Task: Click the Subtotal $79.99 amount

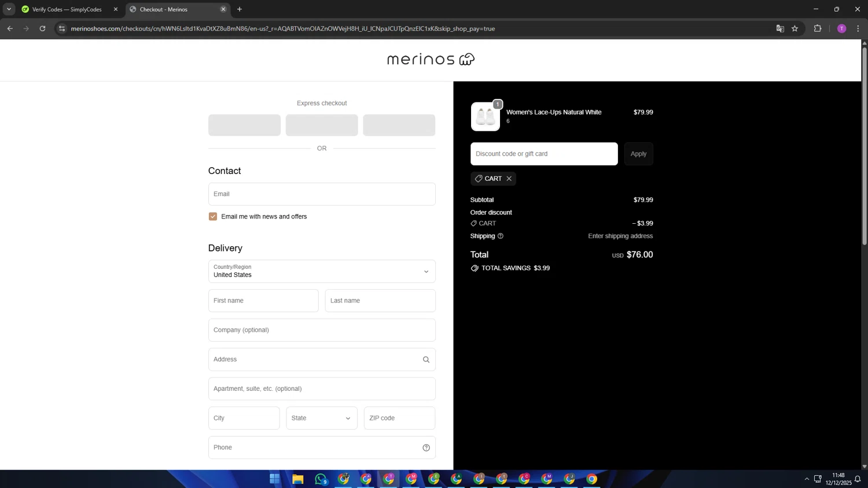Action: point(643,200)
